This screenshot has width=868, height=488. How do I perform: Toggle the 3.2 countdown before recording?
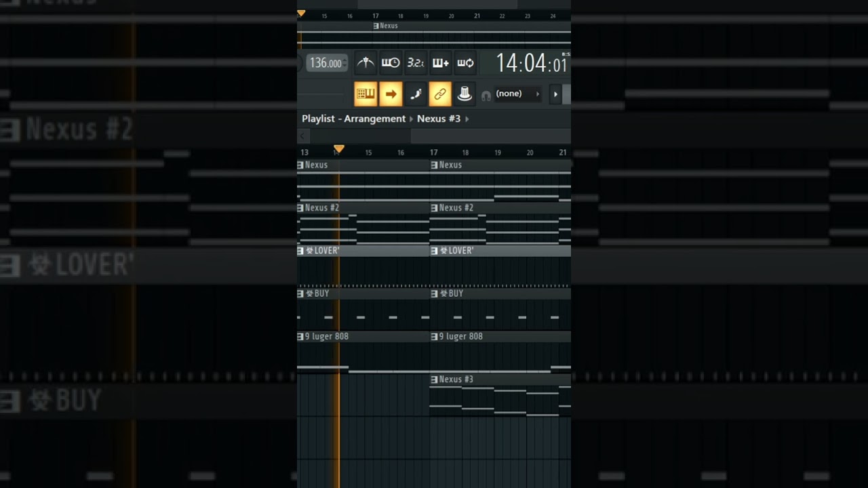[x=415, y=63]
